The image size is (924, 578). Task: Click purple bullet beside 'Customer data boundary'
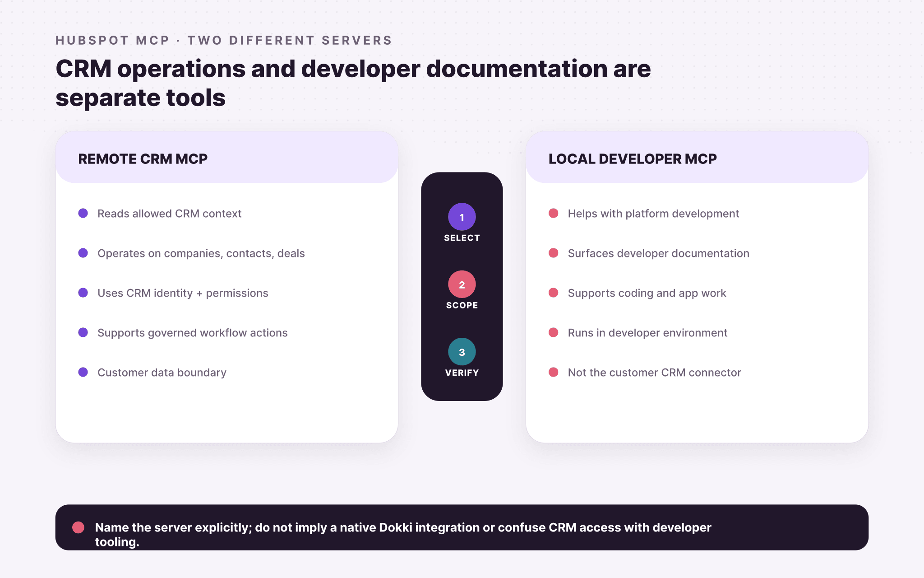tap(83, 372)
